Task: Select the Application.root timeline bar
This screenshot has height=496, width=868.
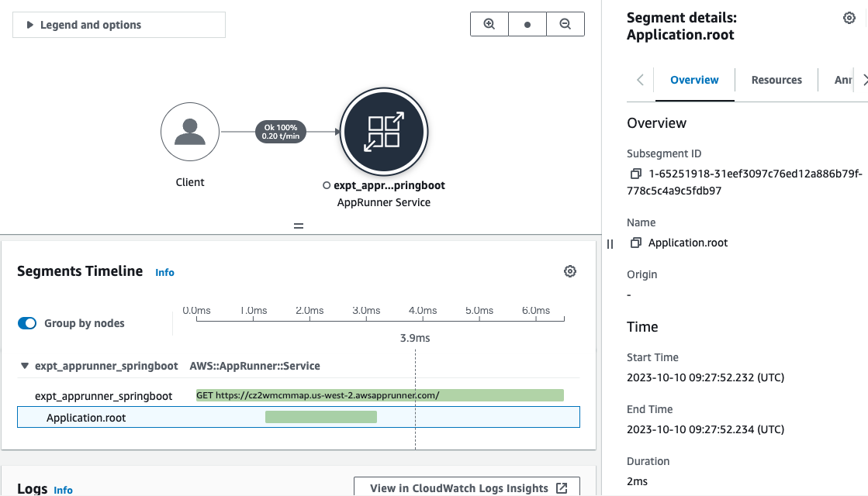Action: click(x=321, y=417)
